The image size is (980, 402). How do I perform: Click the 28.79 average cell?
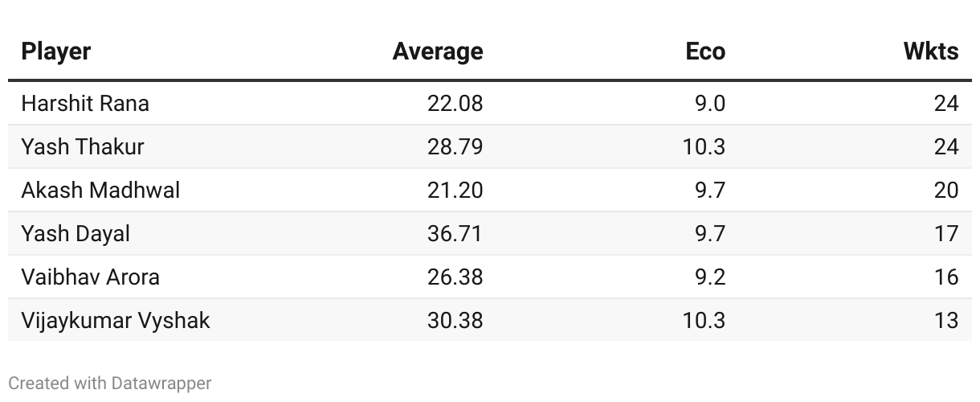click(455, 147)
